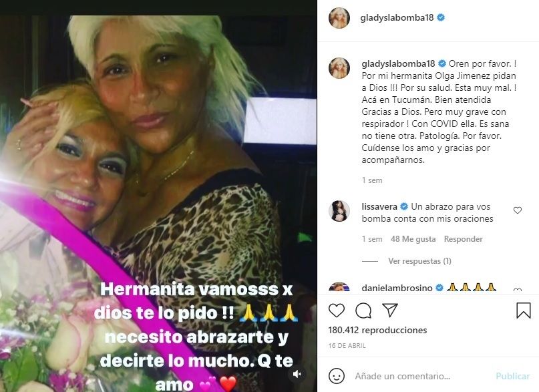Reply to lissavera's comment with Responder
This screenshot has height=392, width=539.
[463, 239]
